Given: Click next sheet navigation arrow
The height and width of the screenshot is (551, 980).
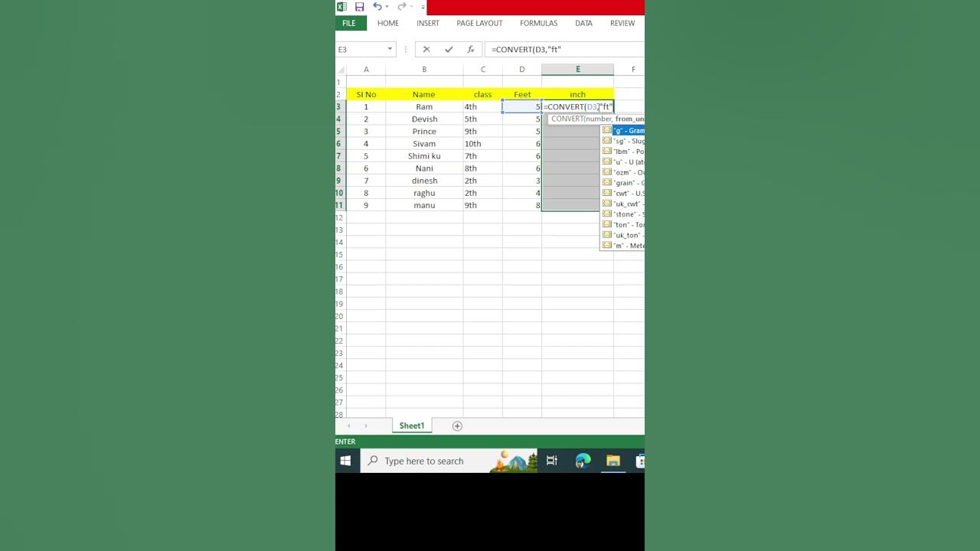Looking at the screenshot, I should pyautogui.click(x=365, y=425).
